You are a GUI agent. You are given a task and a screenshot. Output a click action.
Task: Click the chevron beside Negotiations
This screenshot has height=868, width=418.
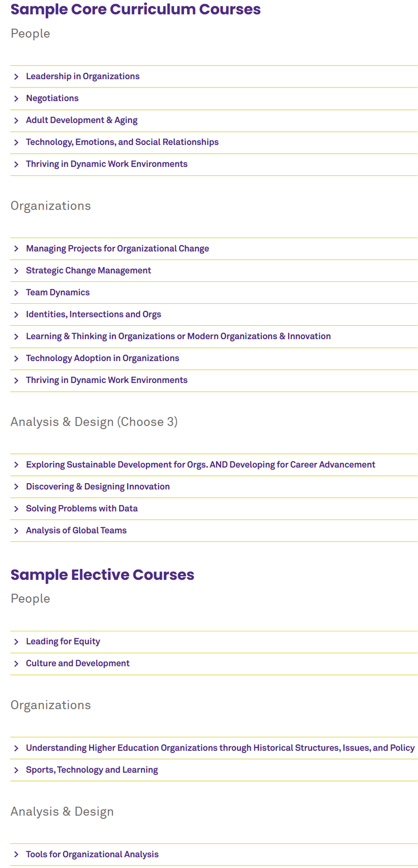pyautogui.click(x=16, y=99)
